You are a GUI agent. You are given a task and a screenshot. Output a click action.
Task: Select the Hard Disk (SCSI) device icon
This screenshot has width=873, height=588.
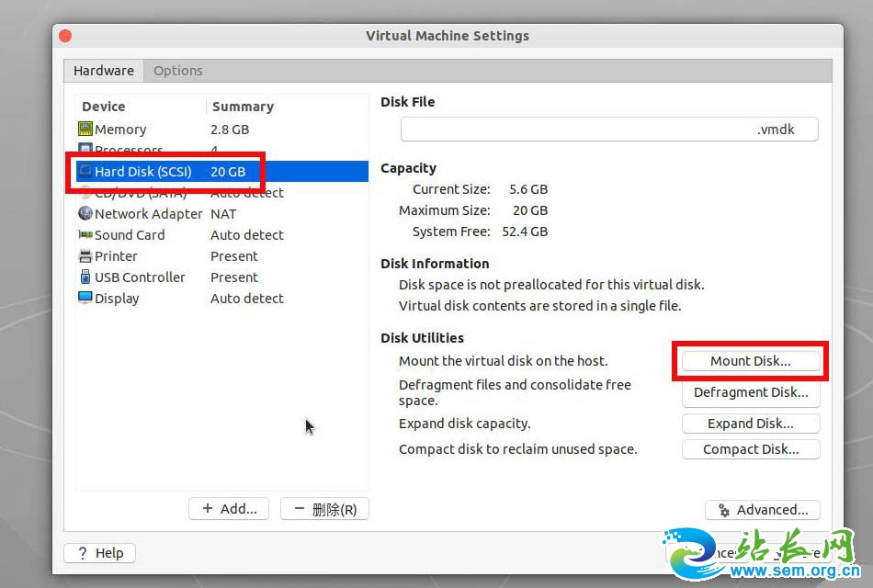pos(85,172)
